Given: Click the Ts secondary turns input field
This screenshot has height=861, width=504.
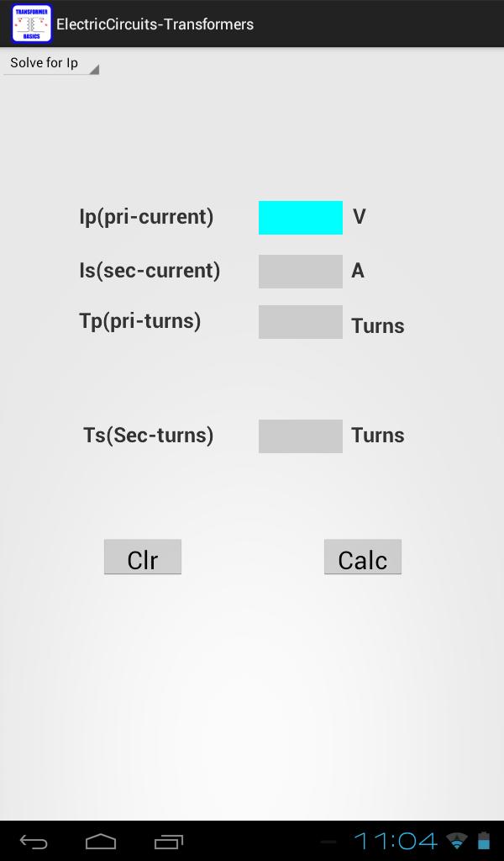Looking at the screenshot, I should (x=300, y=436).
